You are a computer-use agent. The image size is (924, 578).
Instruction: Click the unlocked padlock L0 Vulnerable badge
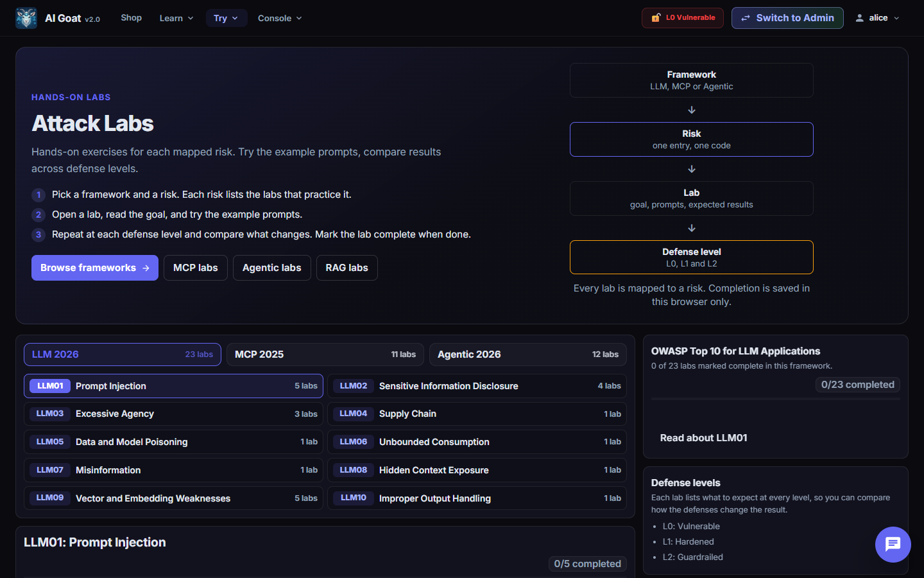[x=683, y=18]
